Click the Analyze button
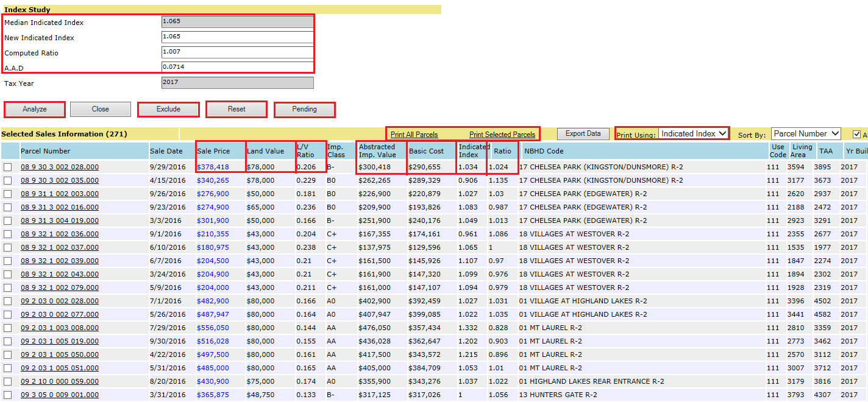 [x=35, y=109]
